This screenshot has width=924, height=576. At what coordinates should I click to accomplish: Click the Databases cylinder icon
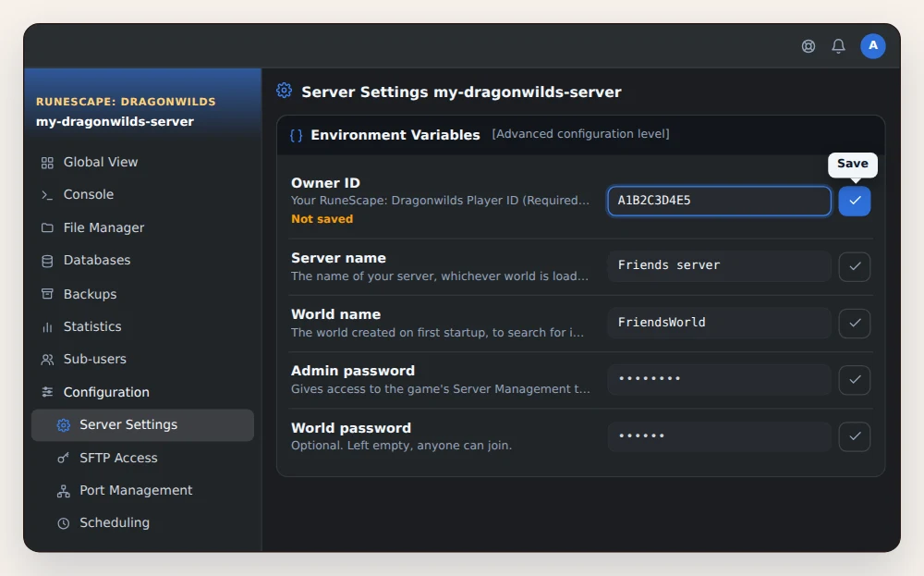click(x=47, y=261)
